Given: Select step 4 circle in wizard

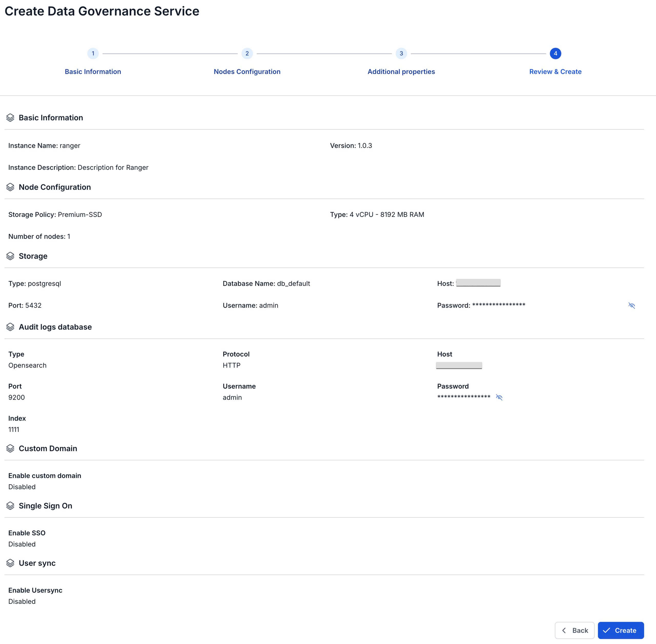Looking at the screenshot, I should pyautogui.click(x=556, y=54).
